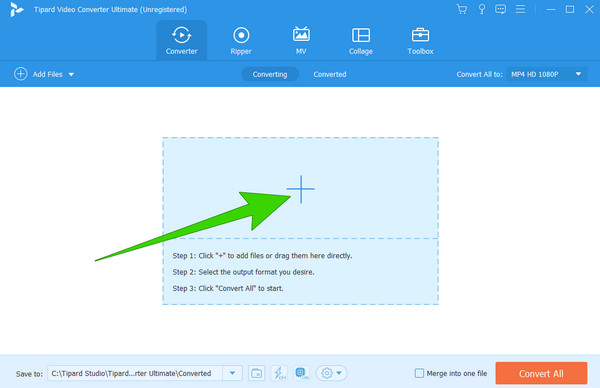Viewport: 600px width, 388px height.
Task: Switch to the Ripper tab
Action: 241,41
